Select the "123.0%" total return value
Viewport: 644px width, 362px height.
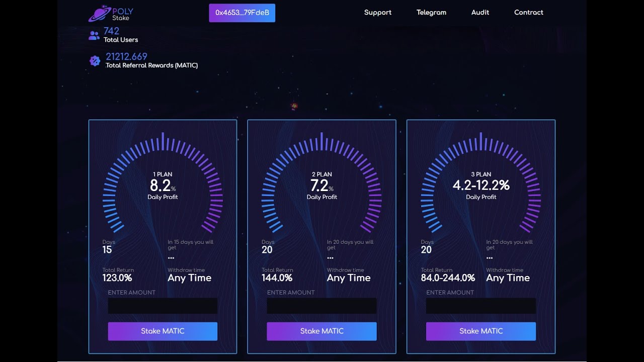117,278
